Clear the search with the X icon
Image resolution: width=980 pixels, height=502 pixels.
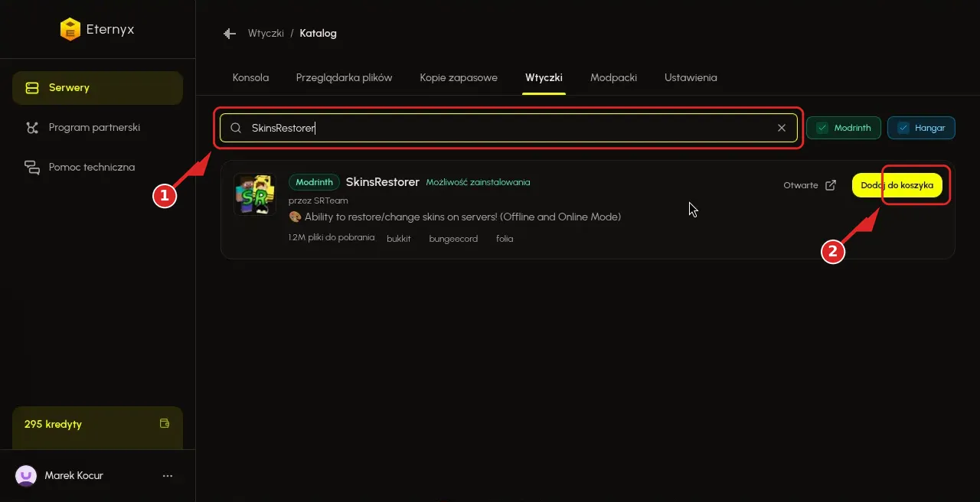point(782,128)
